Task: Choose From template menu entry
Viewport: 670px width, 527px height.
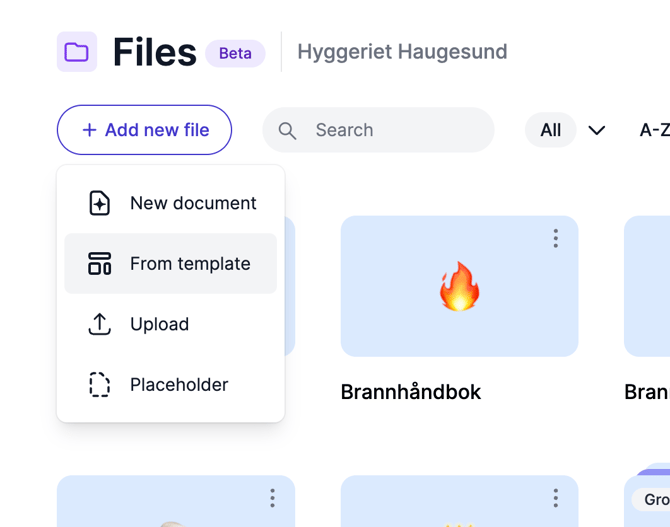Action: pyautogui.click(x=171, y=263)
